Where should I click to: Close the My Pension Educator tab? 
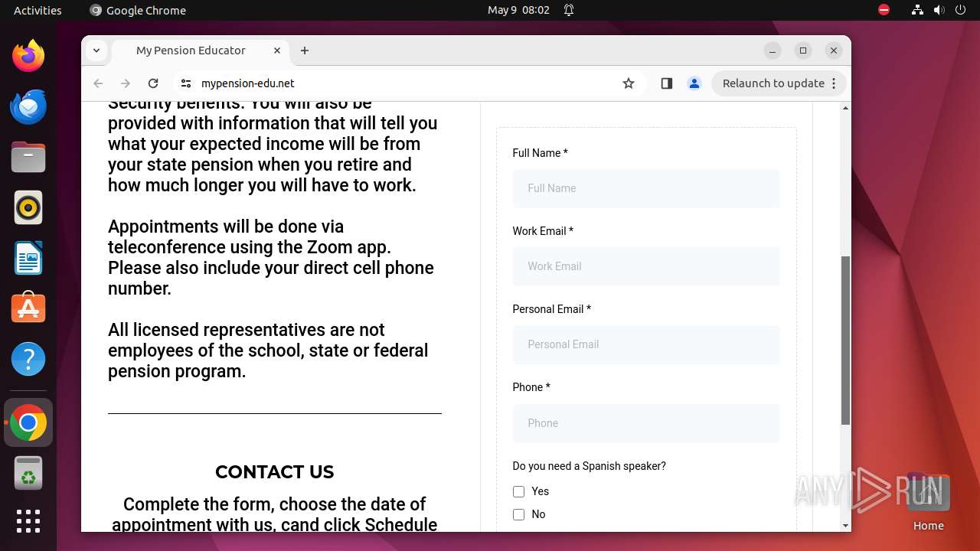(x=277, y=51)
